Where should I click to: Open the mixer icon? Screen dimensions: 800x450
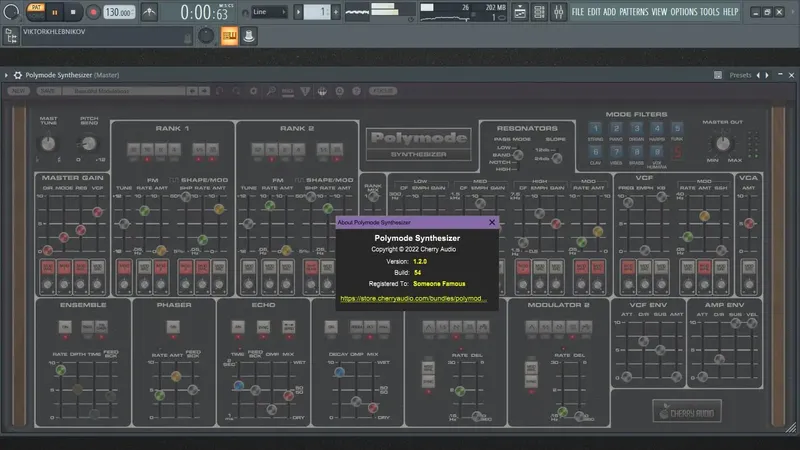(x=558, y=12)
